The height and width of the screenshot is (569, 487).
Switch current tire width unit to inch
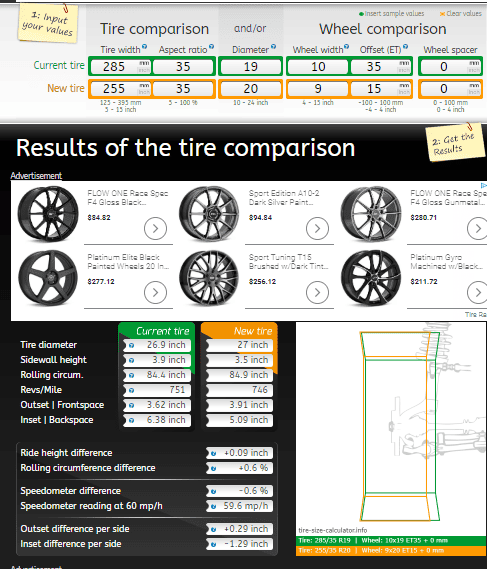pyautogui.click(x=144, y=70)
